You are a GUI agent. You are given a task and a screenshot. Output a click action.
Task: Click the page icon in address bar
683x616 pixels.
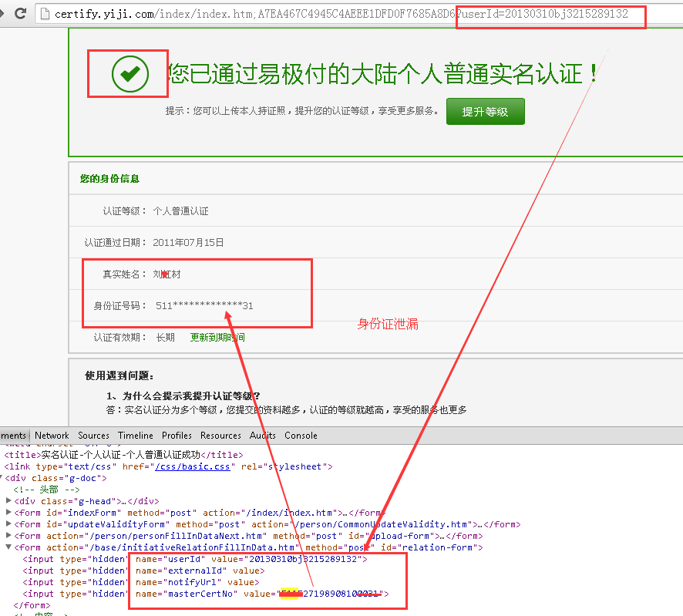45,15
